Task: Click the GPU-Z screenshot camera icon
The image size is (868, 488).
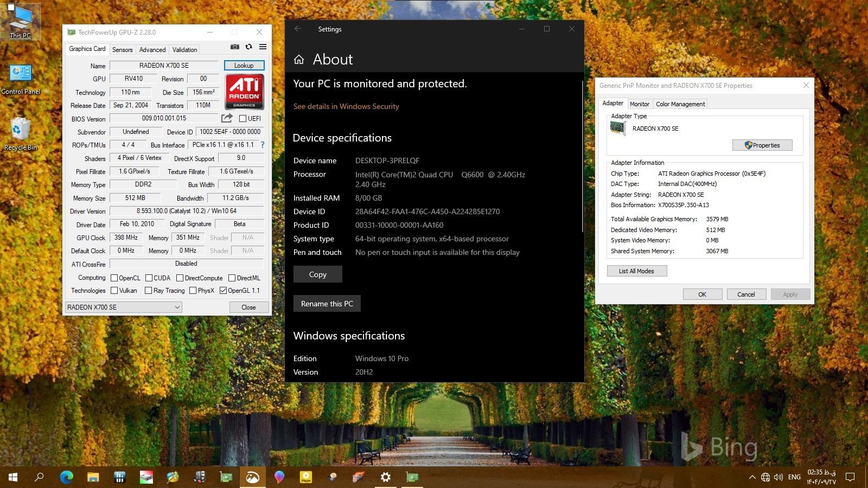Action: pyautogui.click(x=234, y=47)
